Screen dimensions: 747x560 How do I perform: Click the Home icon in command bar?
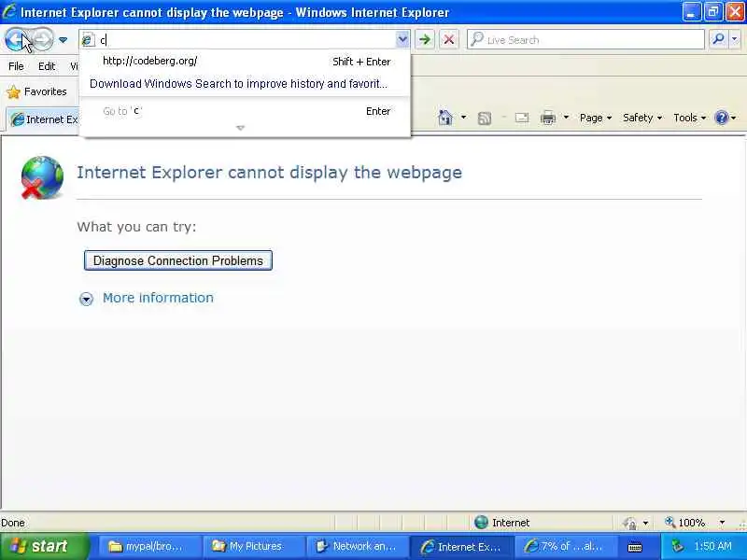pos(445,118)
